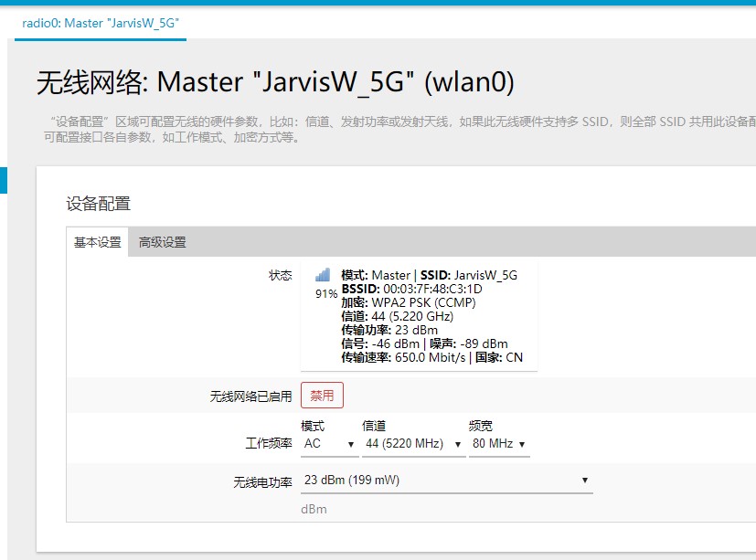Click the SSID JarvisW_5G status text
Image resolution: width=756 pixels, height=560 pixels.
point(469,275)
